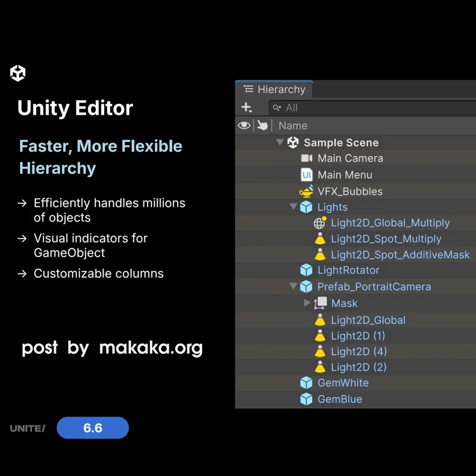Open the plus create-object button

tap(246, 107)
